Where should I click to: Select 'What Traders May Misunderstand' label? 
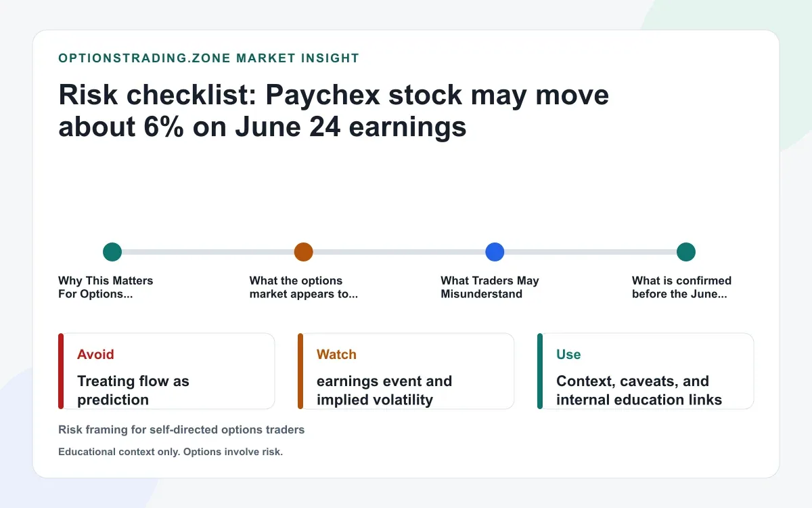490,287
